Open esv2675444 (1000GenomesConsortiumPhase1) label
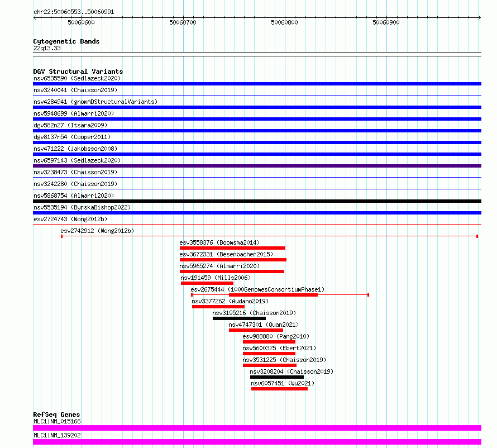The width and height of the screenshot is (497, 448). pos(257,289)
